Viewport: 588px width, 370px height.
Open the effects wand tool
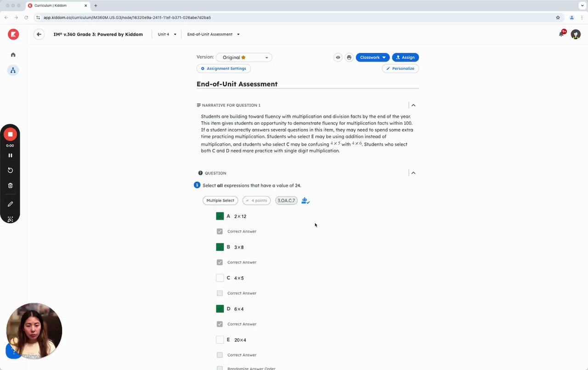pyautogui.click(x=10, y=219)
